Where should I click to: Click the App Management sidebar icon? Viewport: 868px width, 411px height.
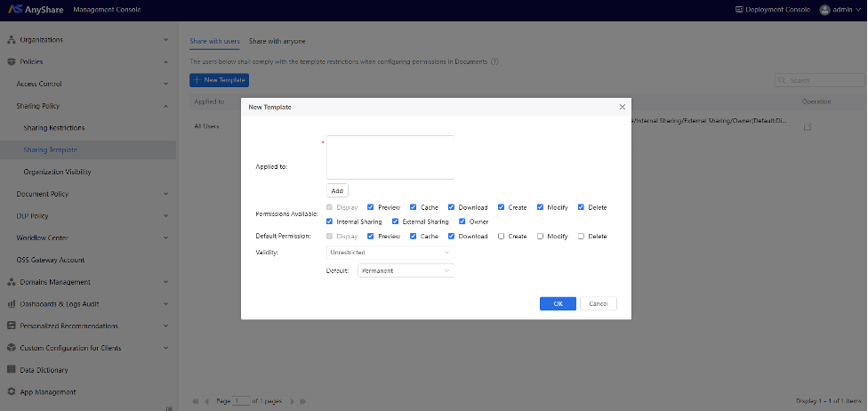click(x=12, y=392)
